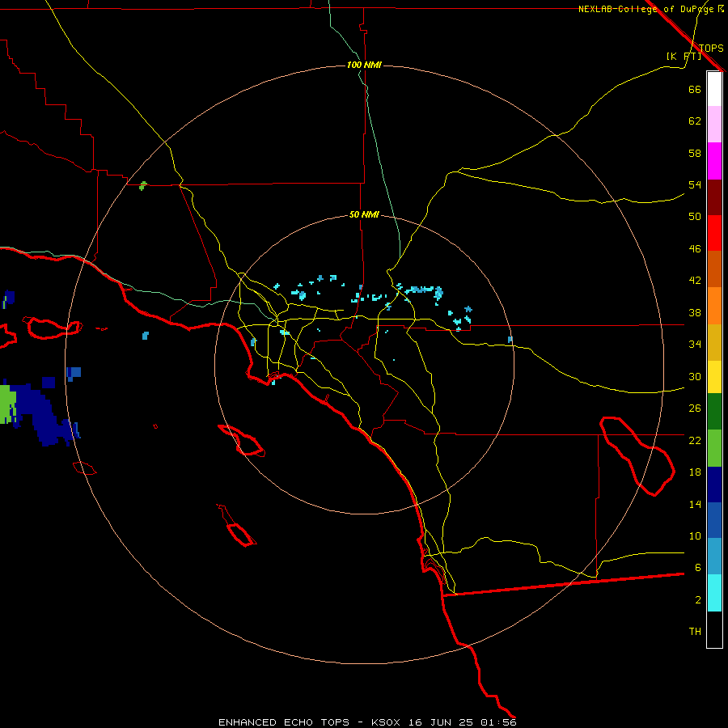Click the "38" legend value
728x728 pixels.
coord(695,312)
